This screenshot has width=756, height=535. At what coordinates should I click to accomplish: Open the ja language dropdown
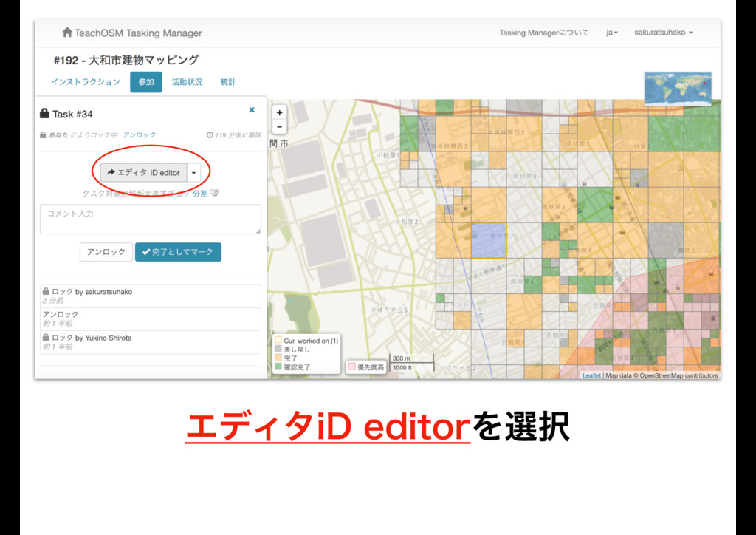pos(612,33)
